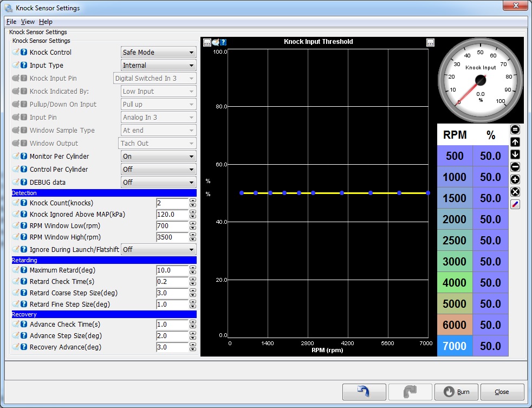Click the Burn button
The width and height of the screenshot is (532, 408).
456,392
